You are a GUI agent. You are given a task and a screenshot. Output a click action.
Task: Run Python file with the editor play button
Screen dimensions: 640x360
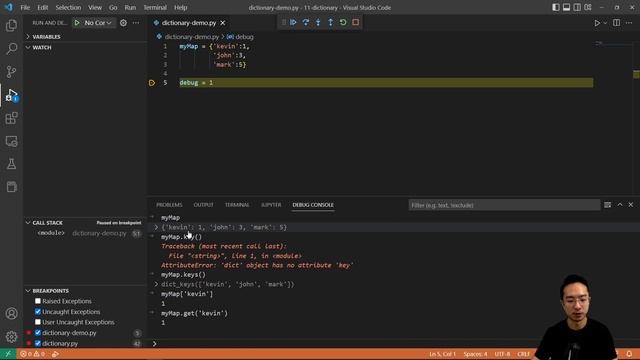pos(597,23)
